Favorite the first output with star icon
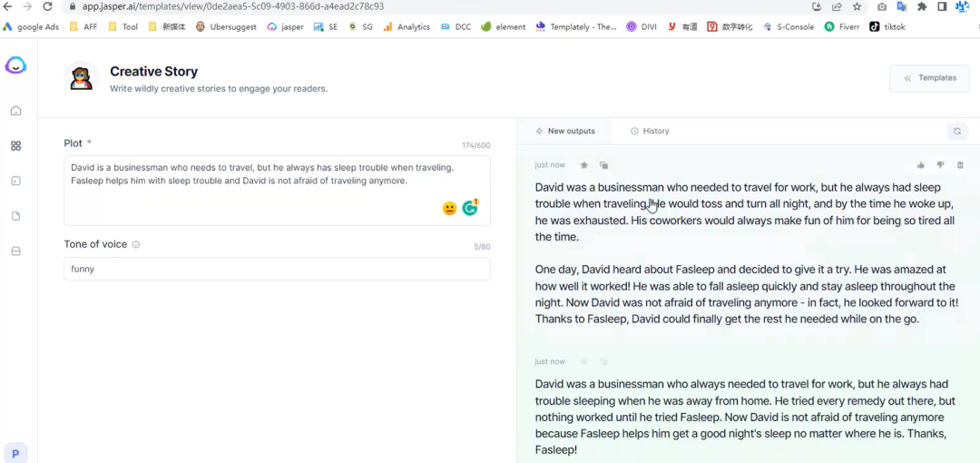 pos(583,165)
